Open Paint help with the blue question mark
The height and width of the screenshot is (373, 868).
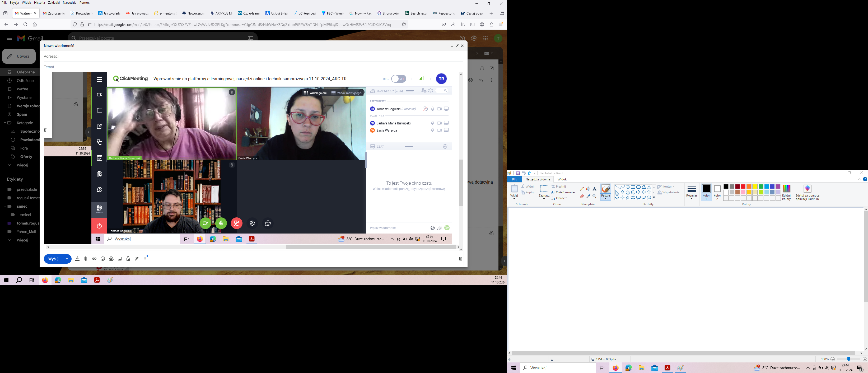coord(865,179)
